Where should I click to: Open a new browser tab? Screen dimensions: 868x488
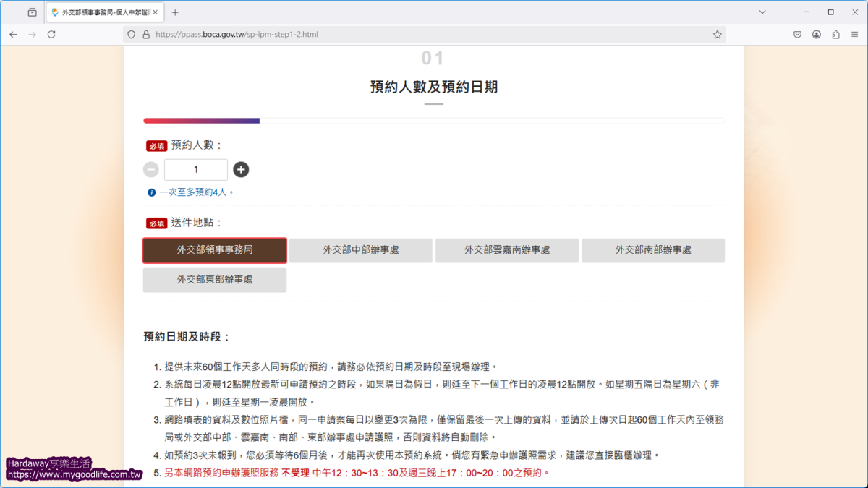pyautogui.click(x=174, y=12)
